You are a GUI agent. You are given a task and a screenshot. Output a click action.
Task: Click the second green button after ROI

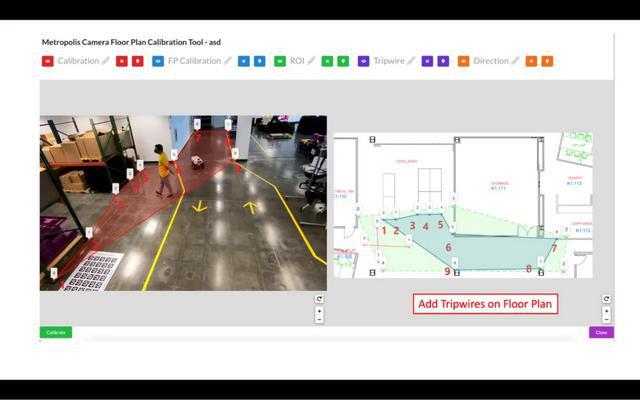click(x=343, y=61)
